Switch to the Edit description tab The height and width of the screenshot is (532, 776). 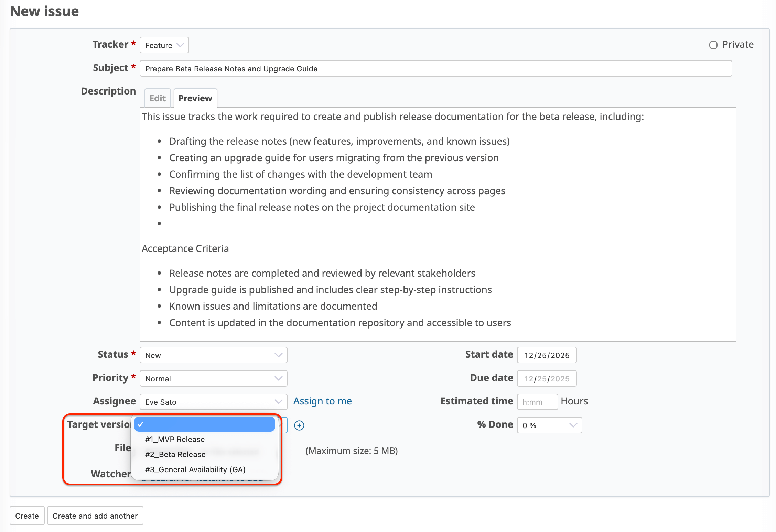(158, 99)
